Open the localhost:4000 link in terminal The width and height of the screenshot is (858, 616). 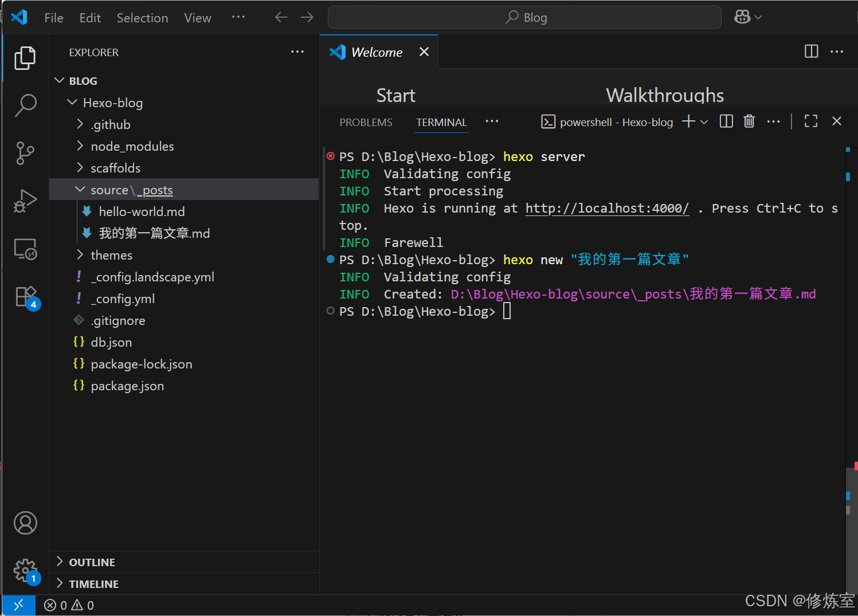(607, 208)
